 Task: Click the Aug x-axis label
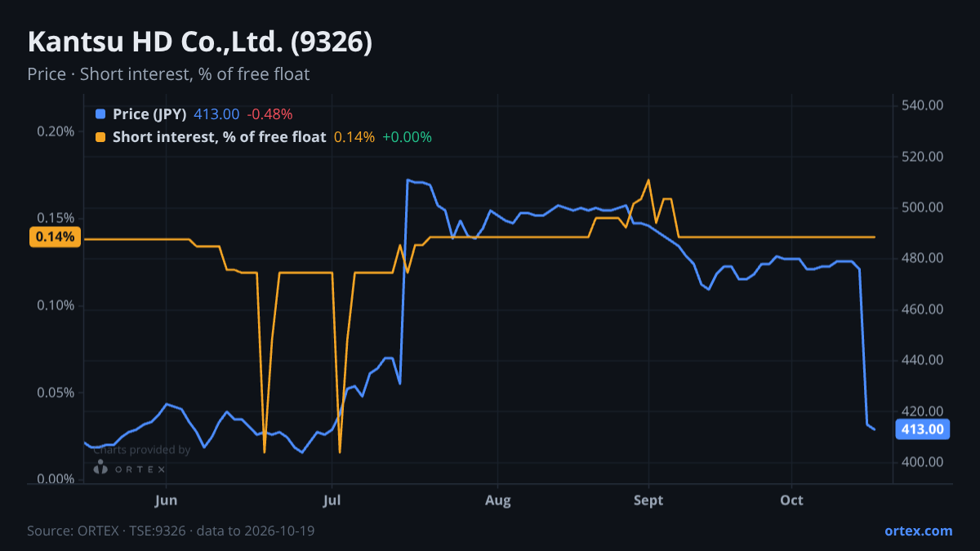pyautogui.click(x=497, y=500)
